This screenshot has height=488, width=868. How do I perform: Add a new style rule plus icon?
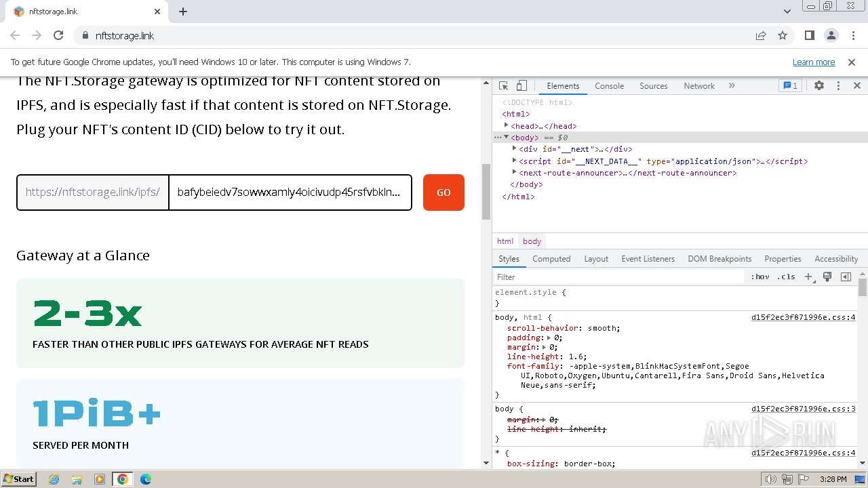(x=808, y=277)
